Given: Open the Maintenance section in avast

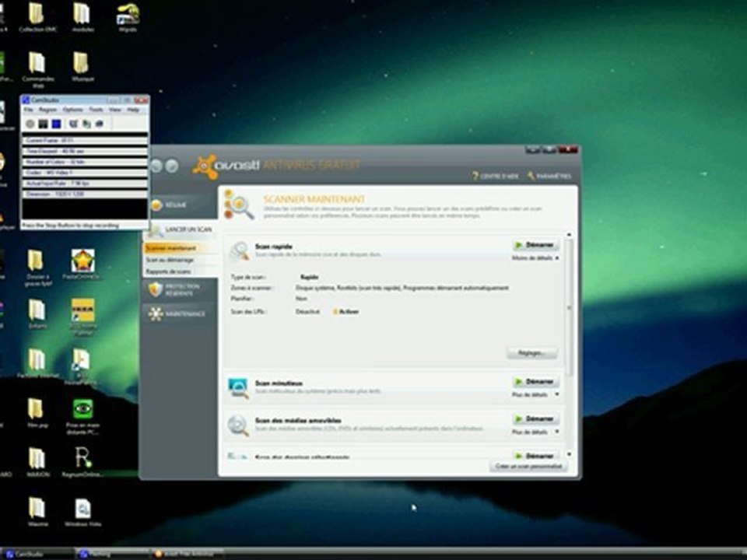Looking at the screenshot, I should [178, 313].
